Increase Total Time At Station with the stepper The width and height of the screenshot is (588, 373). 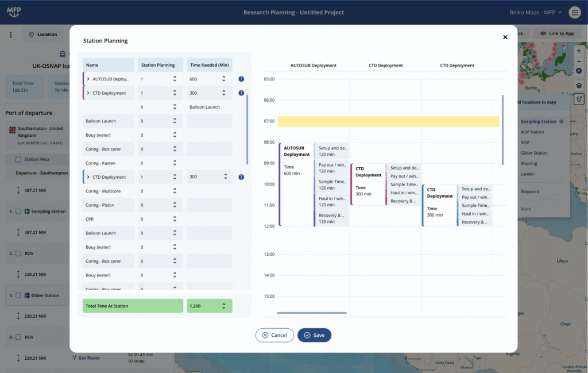pyautogui.click(x=225, y=303)
